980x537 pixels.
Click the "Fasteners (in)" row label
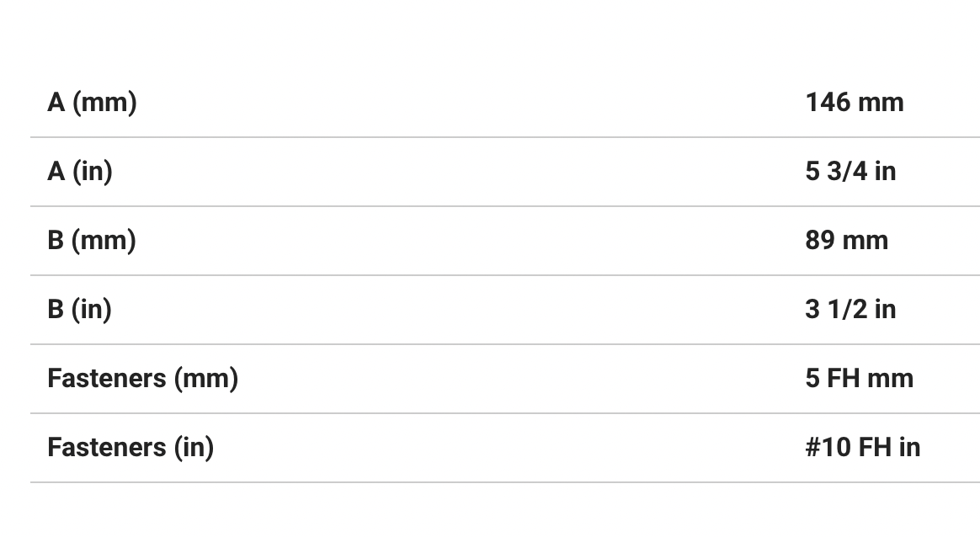click(130, 448)
